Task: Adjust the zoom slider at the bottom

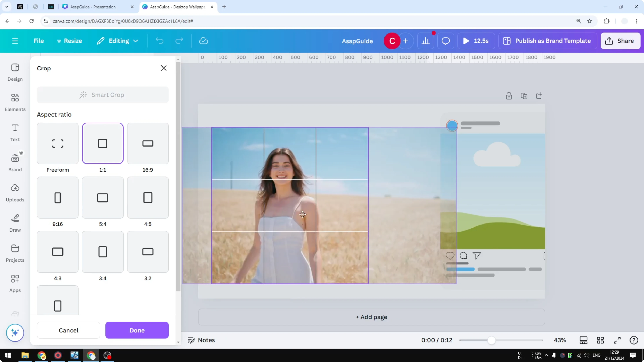Action: click(x=492, y=340)
